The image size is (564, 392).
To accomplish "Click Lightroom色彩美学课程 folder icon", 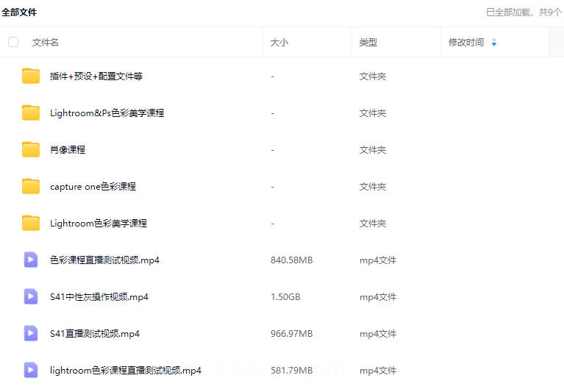I will 31,223.
